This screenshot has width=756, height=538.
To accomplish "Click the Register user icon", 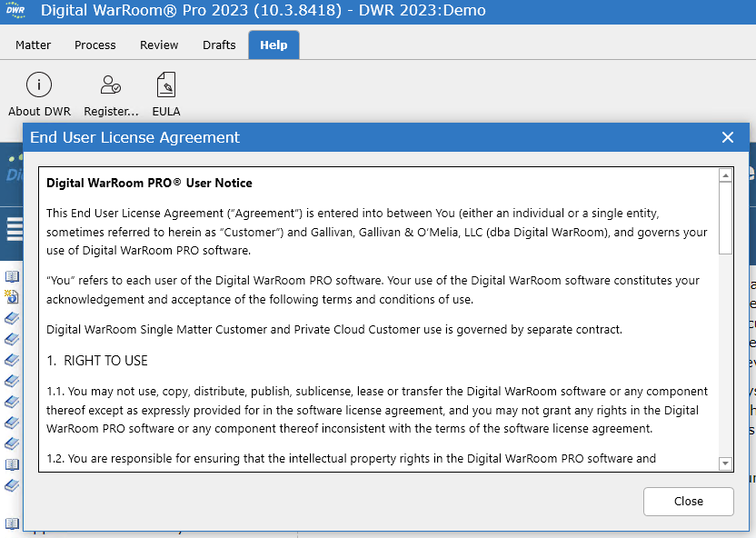I will [x=111, y=85].
